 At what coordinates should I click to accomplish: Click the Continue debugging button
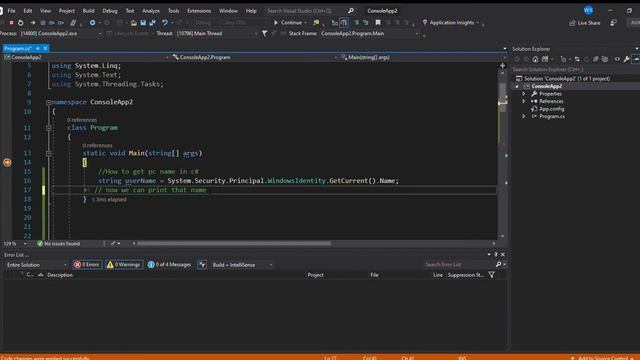(x=288, y=22)
